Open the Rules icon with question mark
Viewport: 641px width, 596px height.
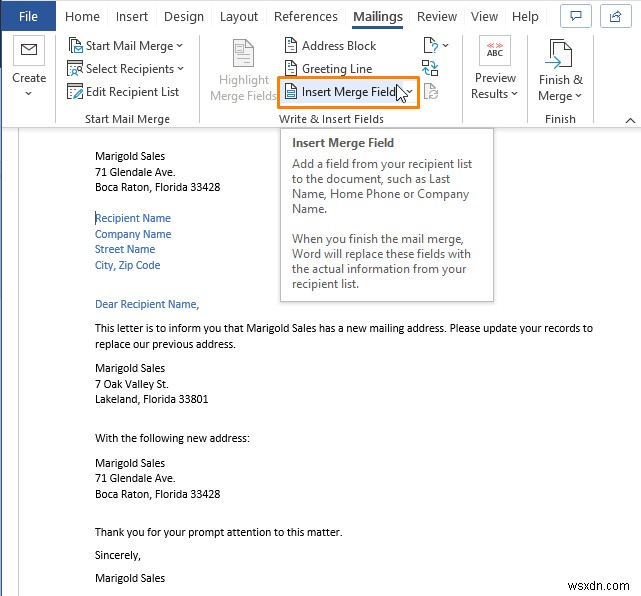pos(431,45)
